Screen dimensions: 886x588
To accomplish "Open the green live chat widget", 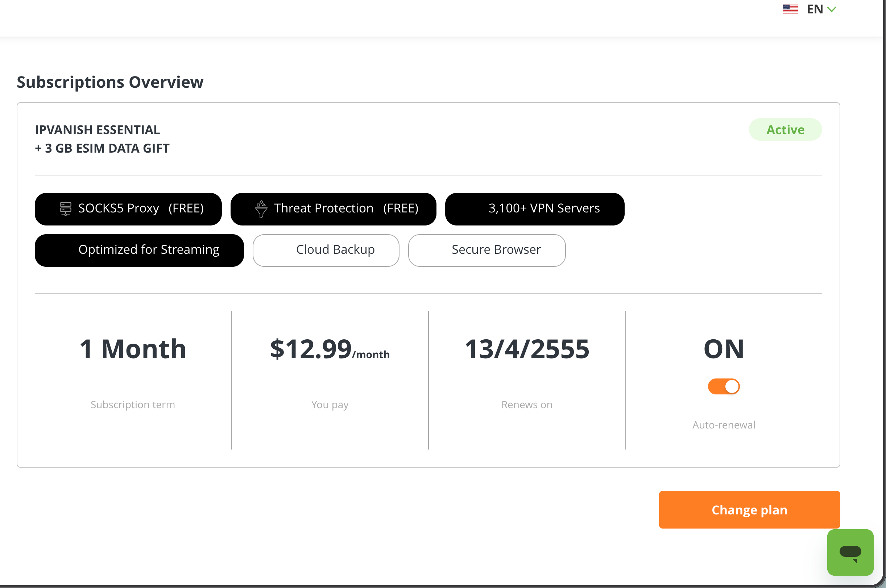I will pos(850,552).
